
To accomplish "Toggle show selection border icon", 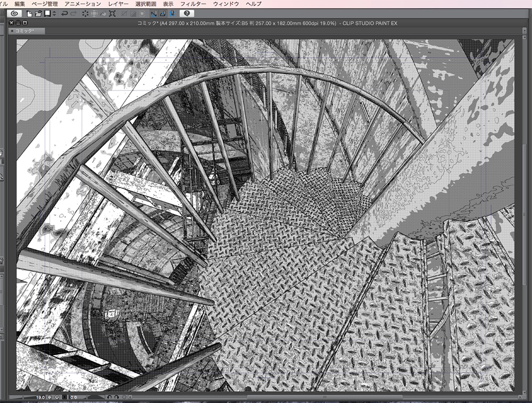I will coord(142,14).
